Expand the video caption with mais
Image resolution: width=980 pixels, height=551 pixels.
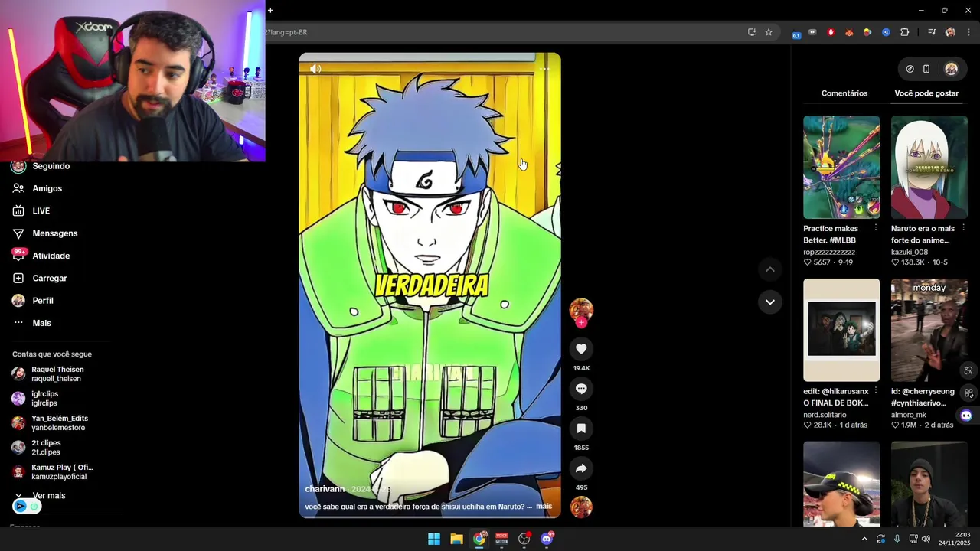tap(544, 507)
